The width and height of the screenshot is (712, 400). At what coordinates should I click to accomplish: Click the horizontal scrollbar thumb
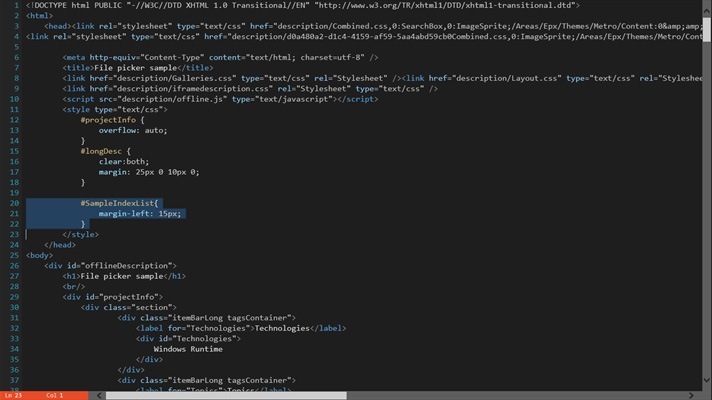[226, 395]
